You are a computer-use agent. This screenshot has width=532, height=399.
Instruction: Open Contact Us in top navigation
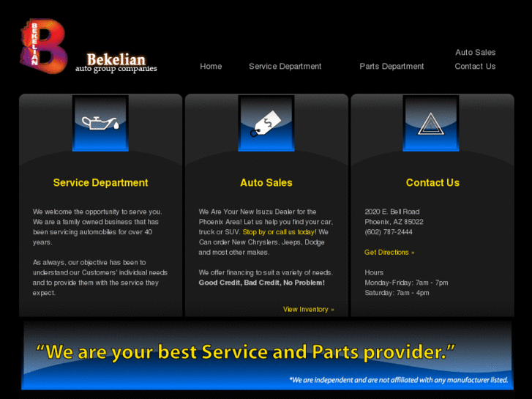tap(475, 66)
